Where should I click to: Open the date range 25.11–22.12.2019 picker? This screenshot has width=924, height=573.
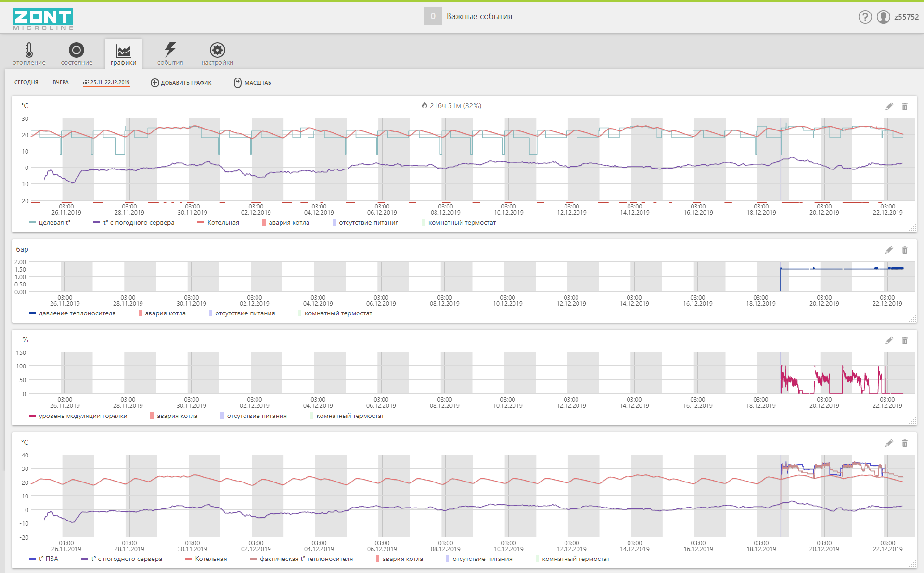coord(106,83)
